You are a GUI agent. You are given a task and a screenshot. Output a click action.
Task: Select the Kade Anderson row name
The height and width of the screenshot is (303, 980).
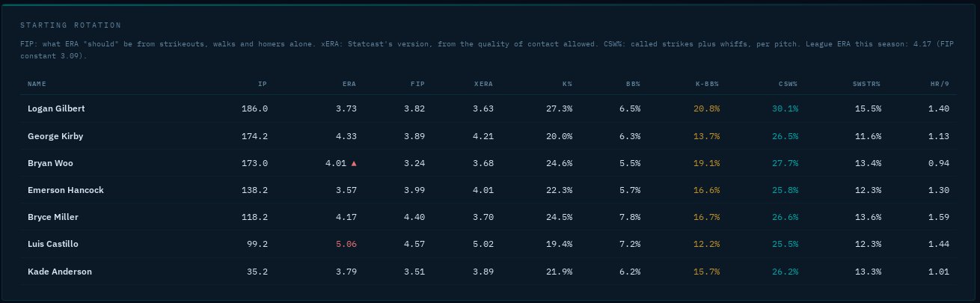click(60, 272)
